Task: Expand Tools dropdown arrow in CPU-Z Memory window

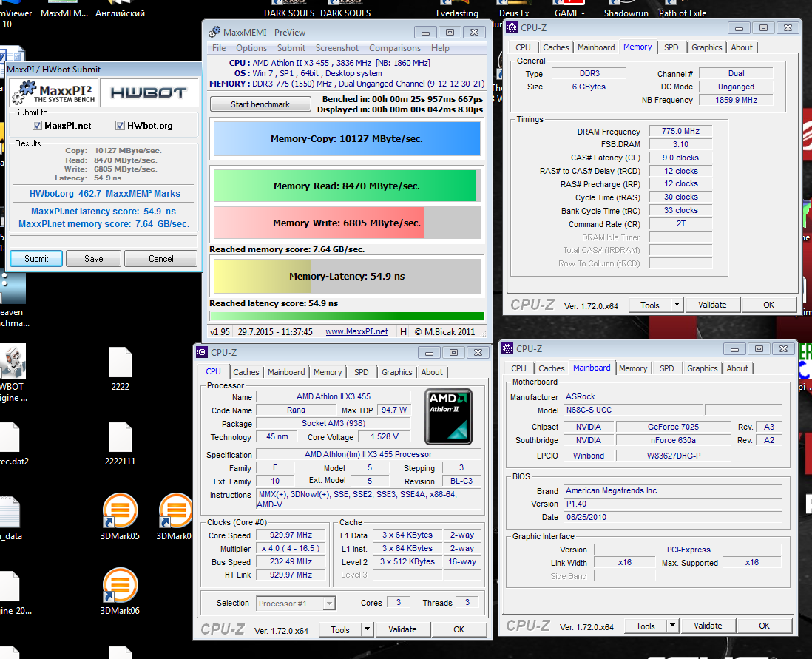Action: (677, 305)
